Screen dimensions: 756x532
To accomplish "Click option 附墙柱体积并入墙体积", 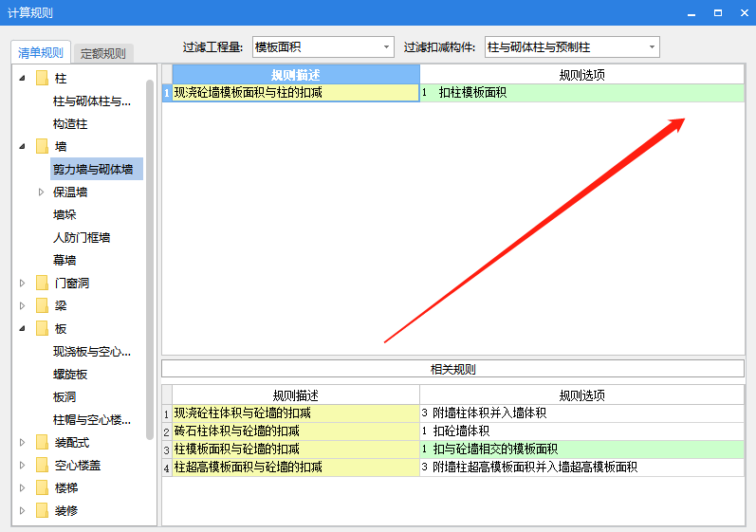I will pos(582,413).
